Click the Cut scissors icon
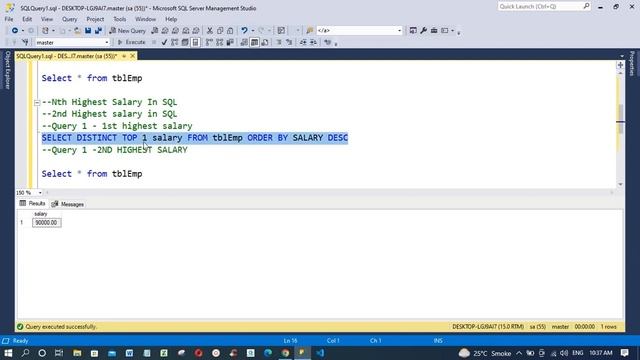Viewport: 640px width, 360px height. (210, 31)
